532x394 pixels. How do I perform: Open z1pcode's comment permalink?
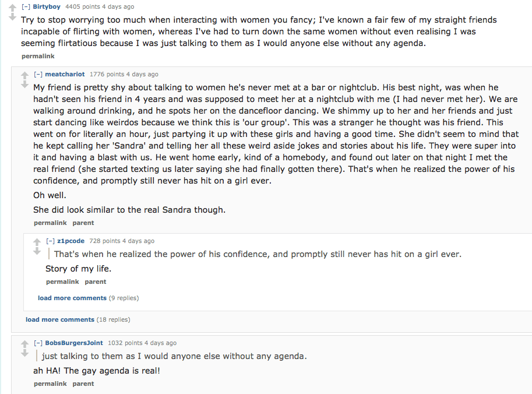[62, 282]
